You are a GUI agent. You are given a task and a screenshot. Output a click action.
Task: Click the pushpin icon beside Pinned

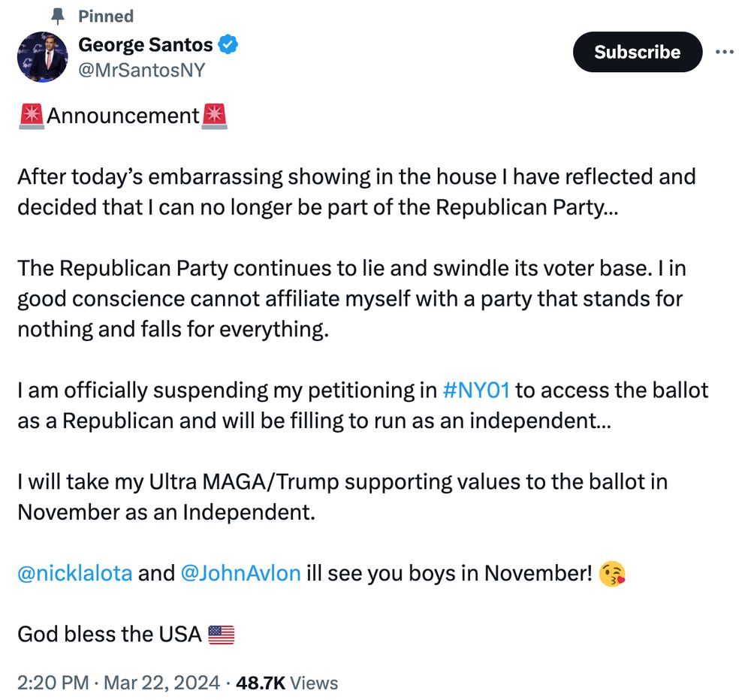click(x=58, y=17)
